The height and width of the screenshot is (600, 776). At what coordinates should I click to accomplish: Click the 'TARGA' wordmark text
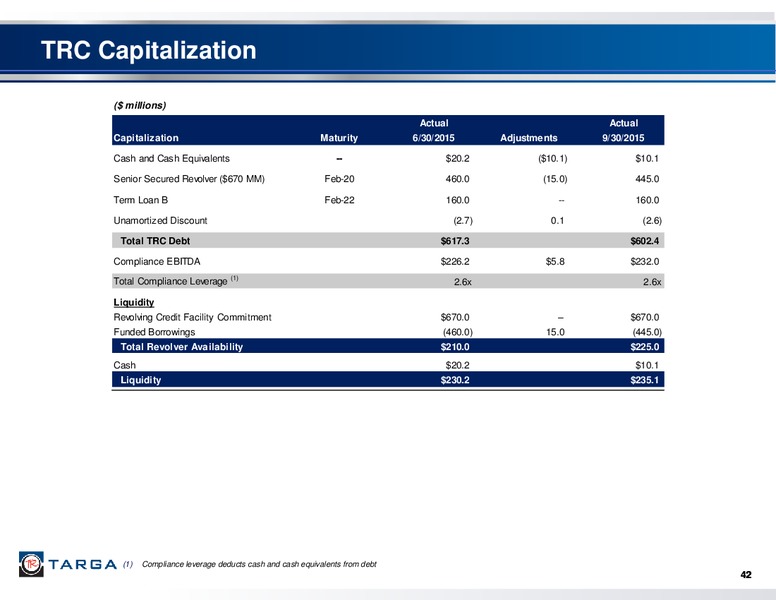83,564
